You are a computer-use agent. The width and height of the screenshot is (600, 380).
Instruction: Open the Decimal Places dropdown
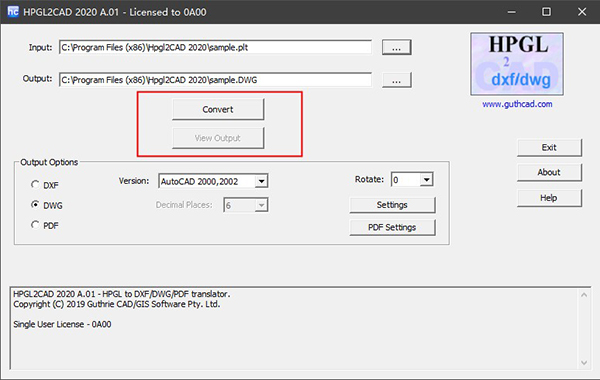point(261,205)
